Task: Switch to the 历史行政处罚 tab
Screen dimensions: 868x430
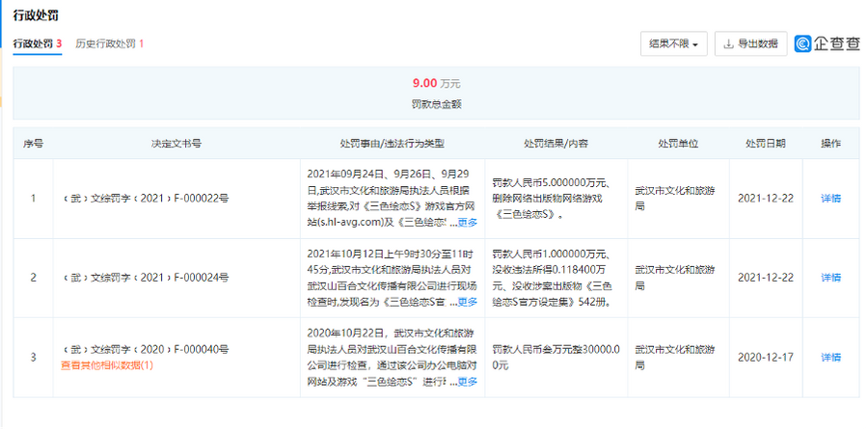Action: tap(109, 44)
